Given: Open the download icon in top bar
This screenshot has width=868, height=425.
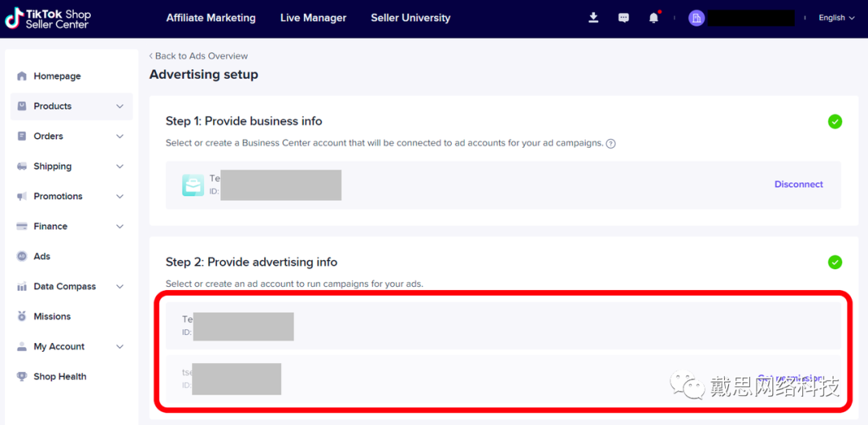Looking at the screenshot, I should tap(593, 18).
